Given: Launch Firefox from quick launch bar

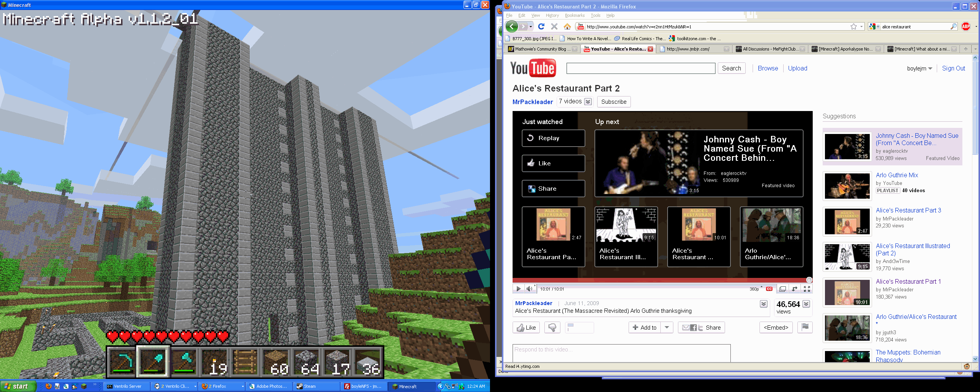Looking at the screenshot, I should 48,386.
